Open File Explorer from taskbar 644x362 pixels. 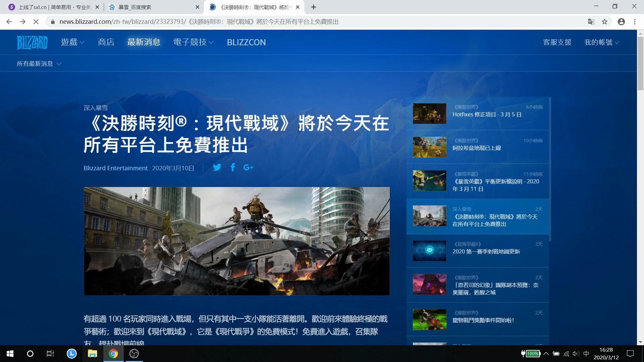(92, 354)
